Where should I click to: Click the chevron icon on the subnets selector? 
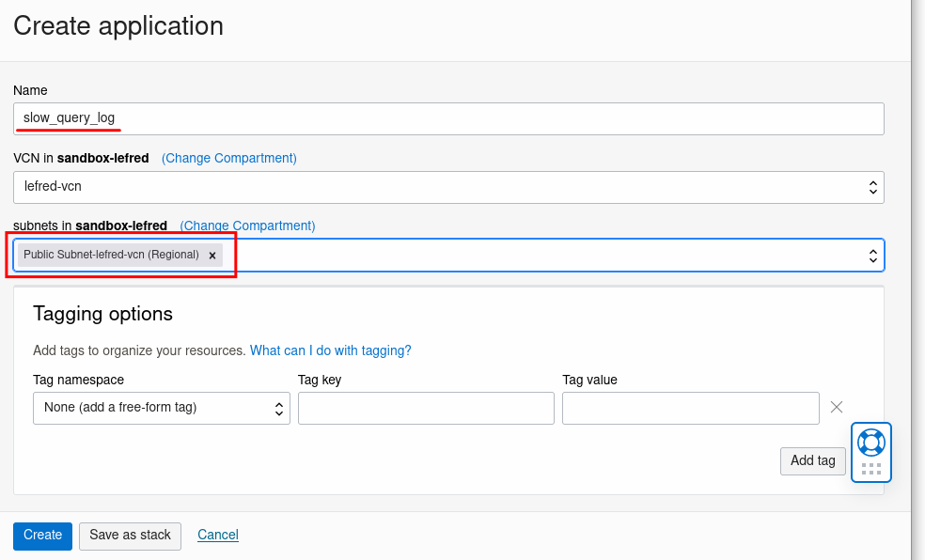pyautogui.click(x=872, y=255)
